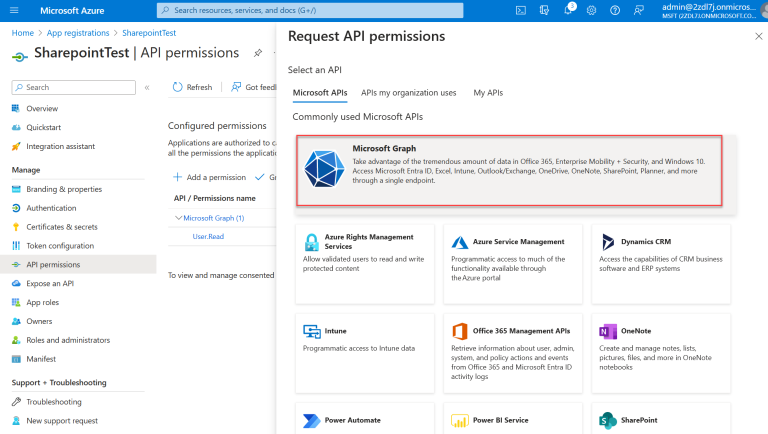
Task: Open the notifications bell
Action: tap(569, 10)
